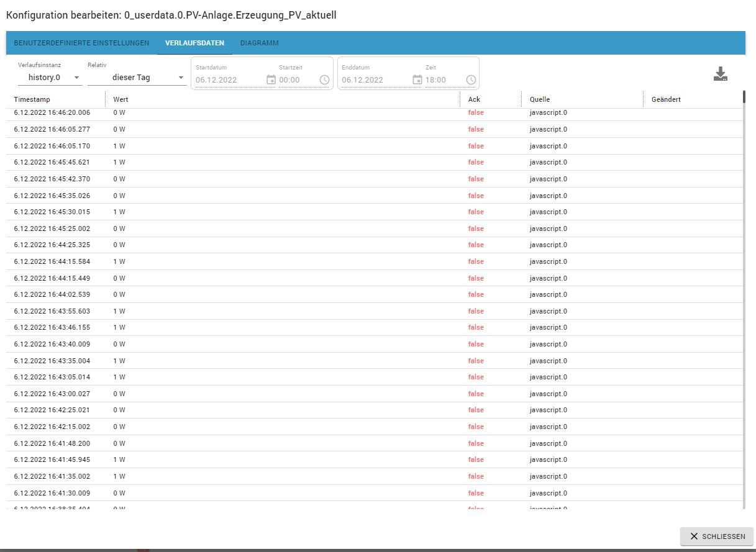Select row with timestamp 16:43:35.004
Viewport: 756px width, 552px height.
[x=375, y=361]
